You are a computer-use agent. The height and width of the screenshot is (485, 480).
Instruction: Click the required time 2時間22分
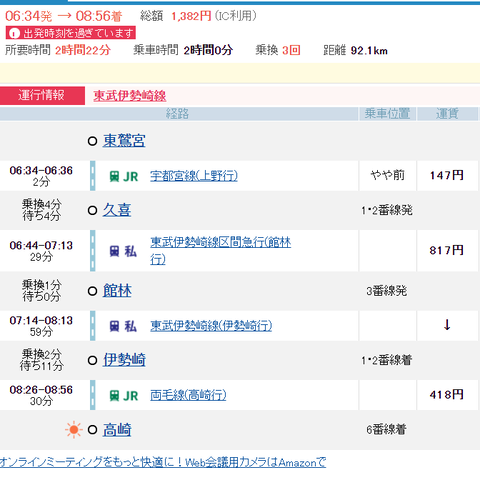(x=83, y=50)
